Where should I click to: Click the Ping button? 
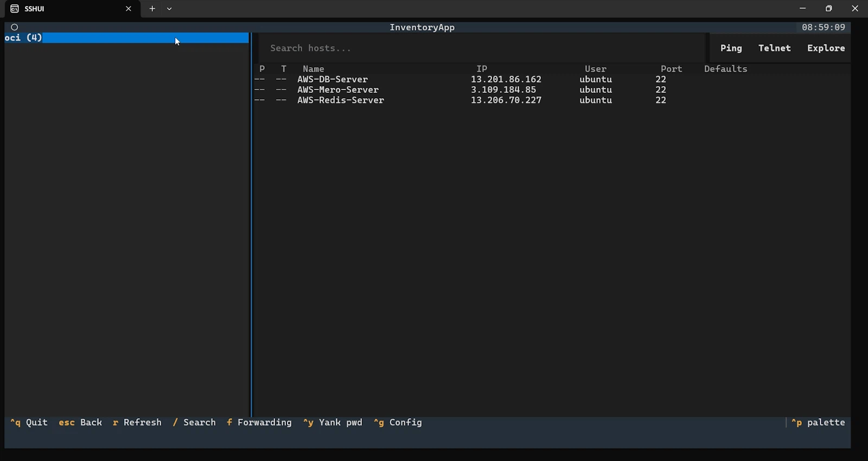pos(731,48)
